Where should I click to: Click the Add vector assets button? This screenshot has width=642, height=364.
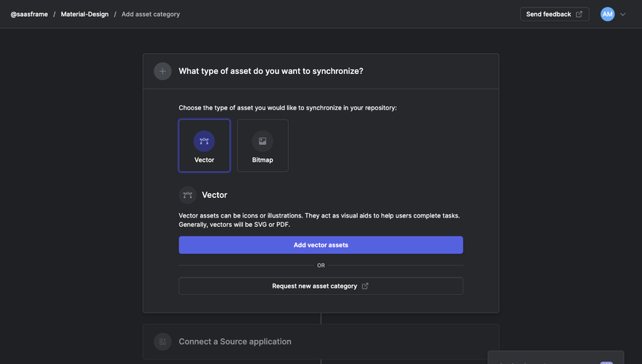(x=321, y=245)
